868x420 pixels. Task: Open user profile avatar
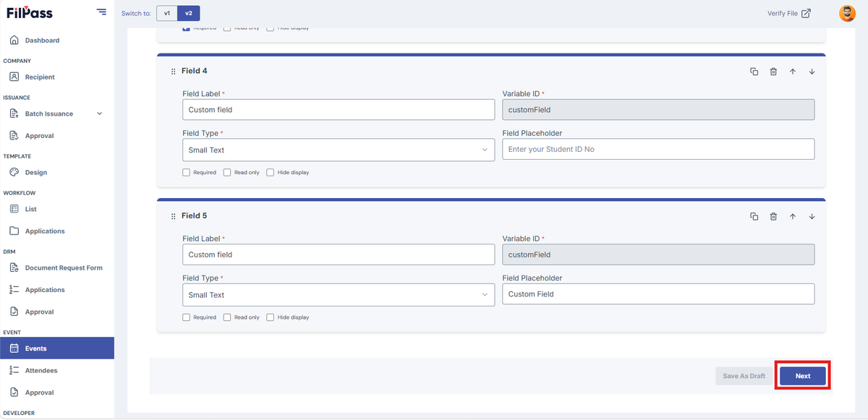[847, 13]
